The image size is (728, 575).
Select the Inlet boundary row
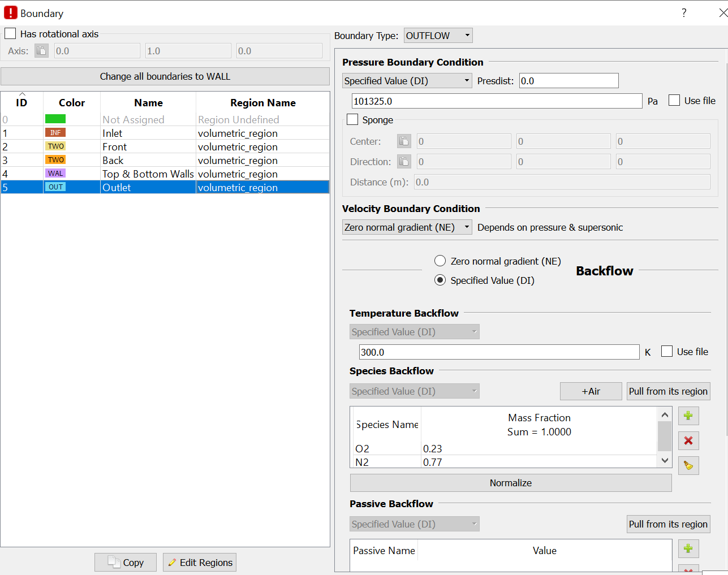[x=165, y=133]
